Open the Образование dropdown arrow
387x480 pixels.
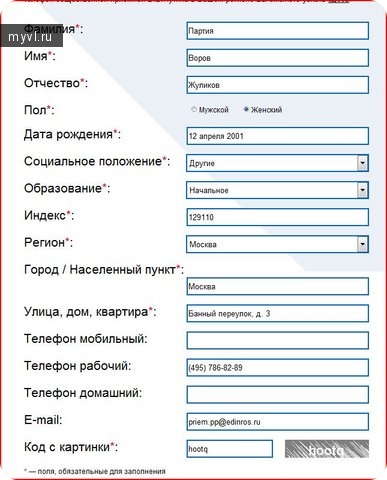point(362,190)
